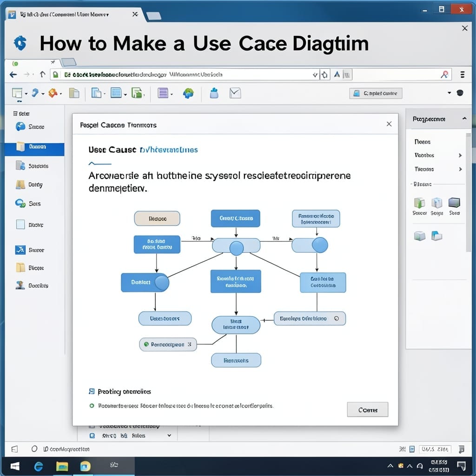Select the blue cube 'Soiye' icon
476x476 pixels.
pyautogui.click(x=436, y=203)
